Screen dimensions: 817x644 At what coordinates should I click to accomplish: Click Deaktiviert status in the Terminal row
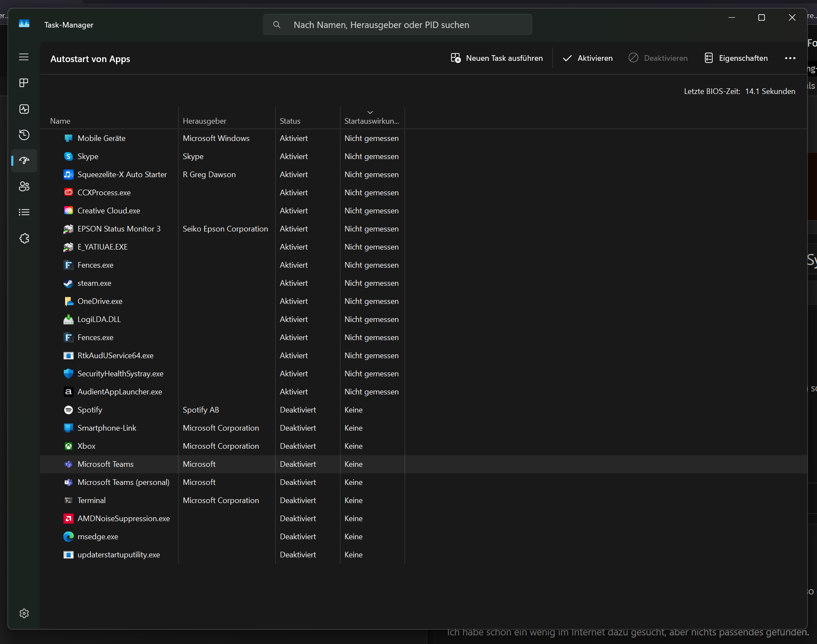(x=297, y=500)
